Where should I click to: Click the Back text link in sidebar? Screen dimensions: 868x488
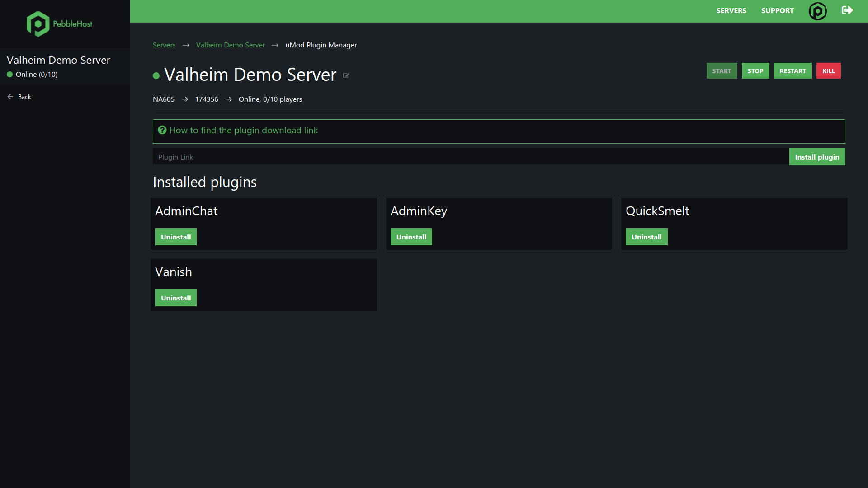pos(24,97)
